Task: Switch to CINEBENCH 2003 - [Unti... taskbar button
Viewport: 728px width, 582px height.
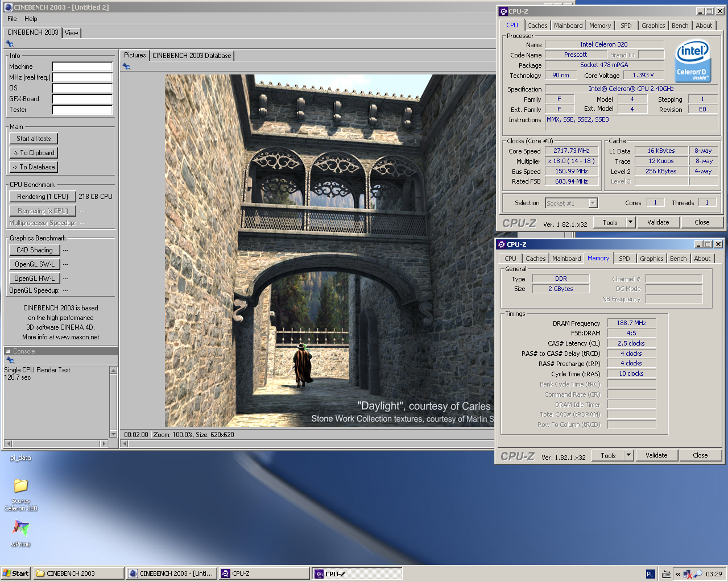Action: point(171,573)
